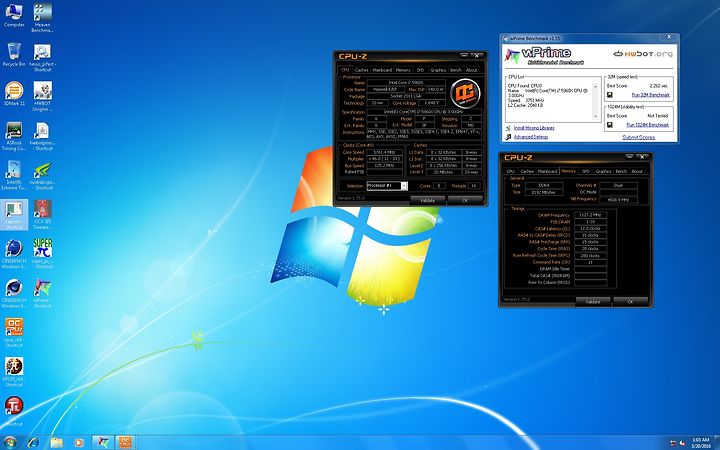Click Validate in CPU-Z Memory window
This screenshot has width=720, height=450.
tap(593, 301)
